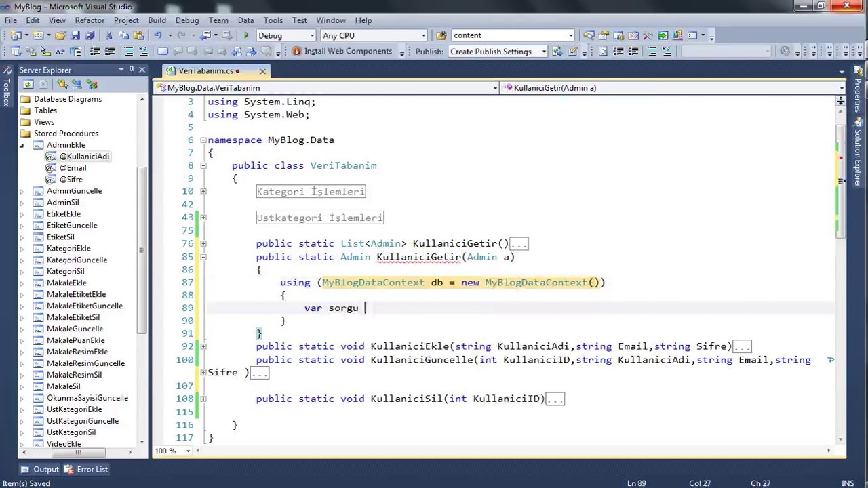Click the Copy toolbar icon
Screen dimensions: 868x488
click(123, 35)
